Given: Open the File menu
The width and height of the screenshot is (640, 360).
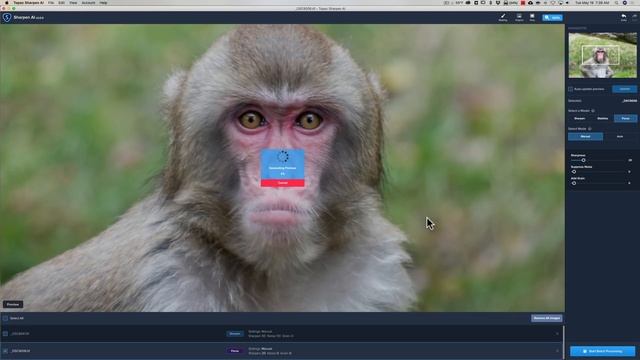Looking at the screenshot, I should pos(51,2).
